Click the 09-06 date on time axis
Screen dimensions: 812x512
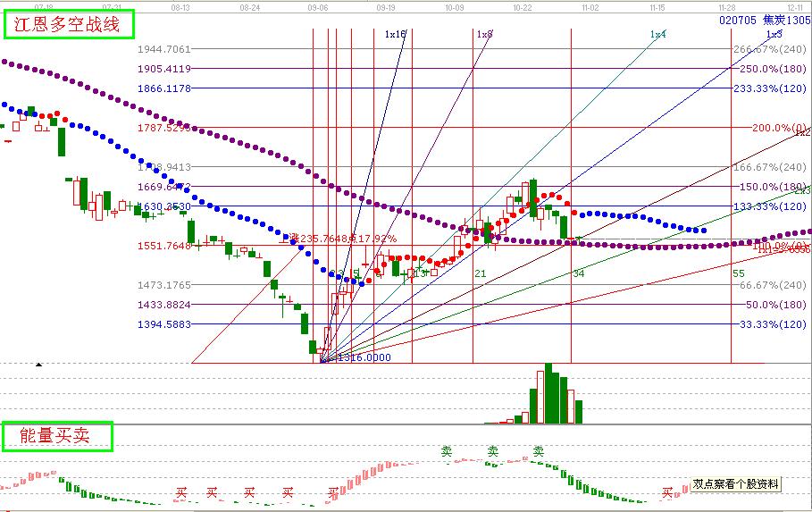(317, 6)
